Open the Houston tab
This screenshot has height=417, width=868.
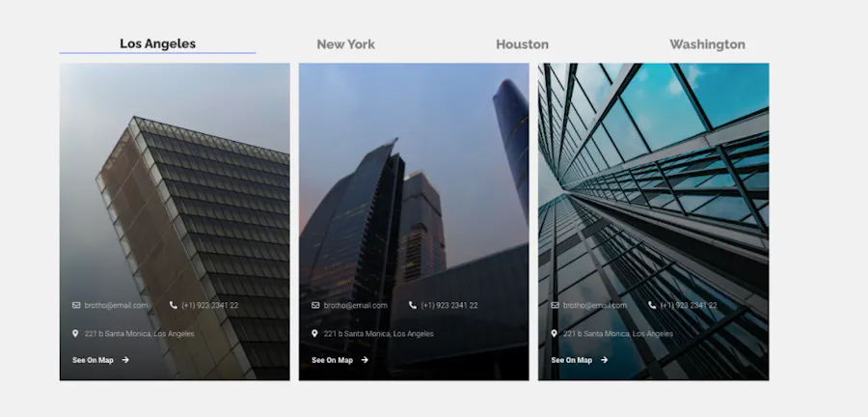[x=522, y=44]
